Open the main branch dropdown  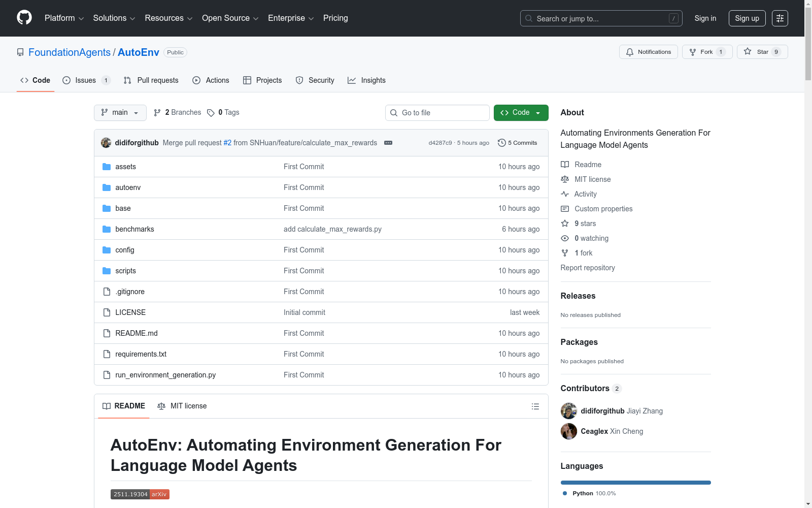point(120,113)
